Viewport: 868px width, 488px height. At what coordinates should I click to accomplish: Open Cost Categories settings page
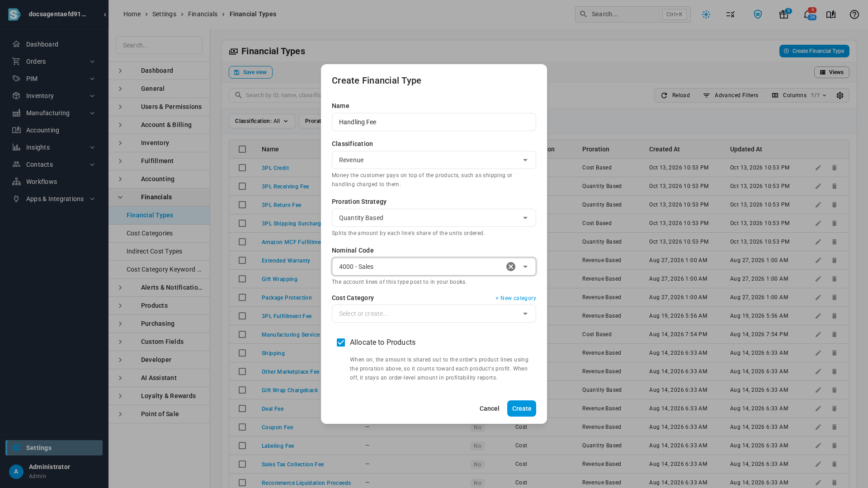[159, 233]
